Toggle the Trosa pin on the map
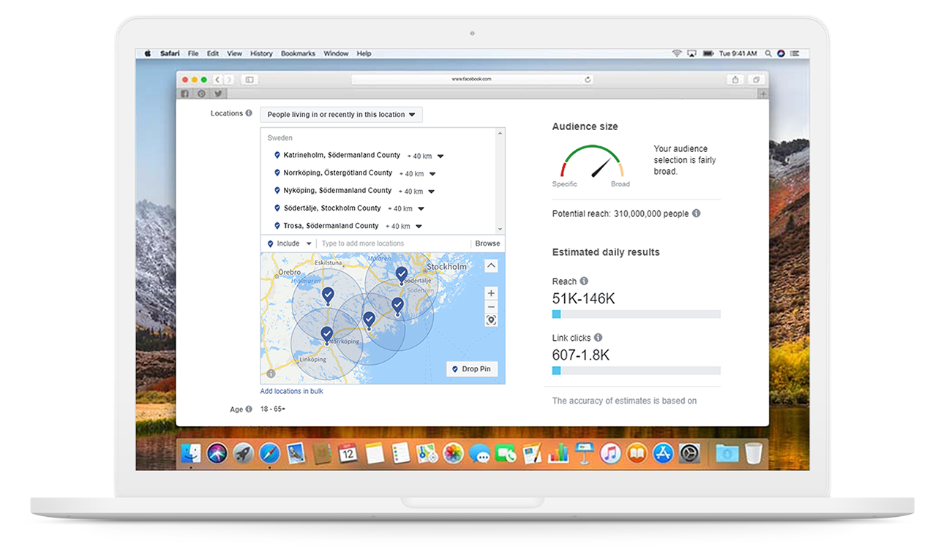 [x=397, y=303]
